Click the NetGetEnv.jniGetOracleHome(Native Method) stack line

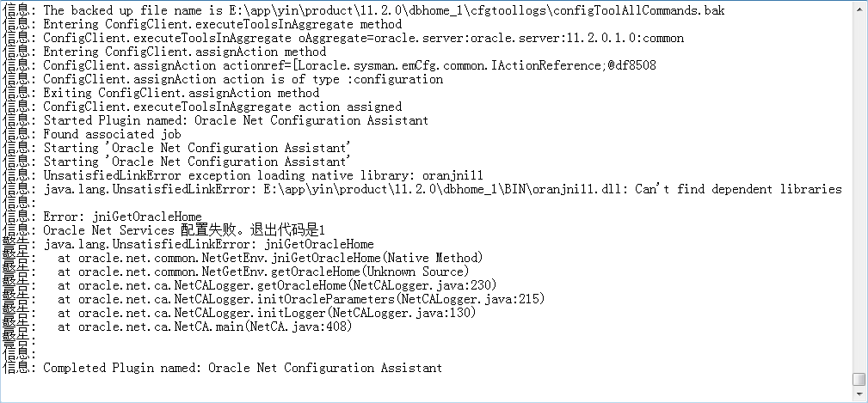(x=243, y=258)
